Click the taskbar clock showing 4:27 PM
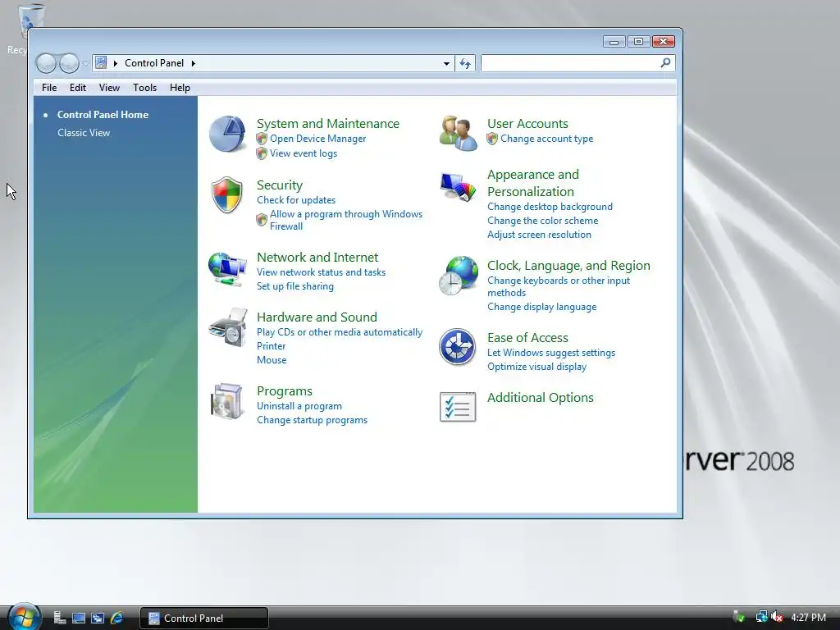The height and width of the screenshot is (630, 840). pyautogui.click(x=808, y=617)
